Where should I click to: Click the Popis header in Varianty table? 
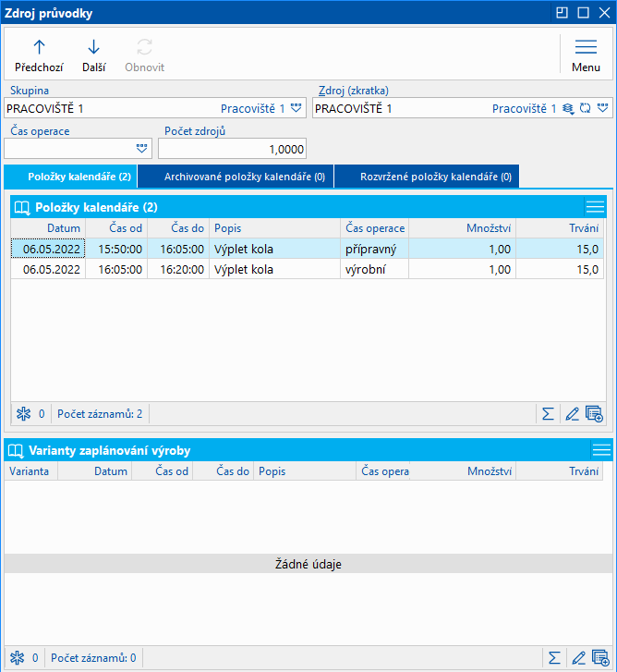tap(305, 471)
